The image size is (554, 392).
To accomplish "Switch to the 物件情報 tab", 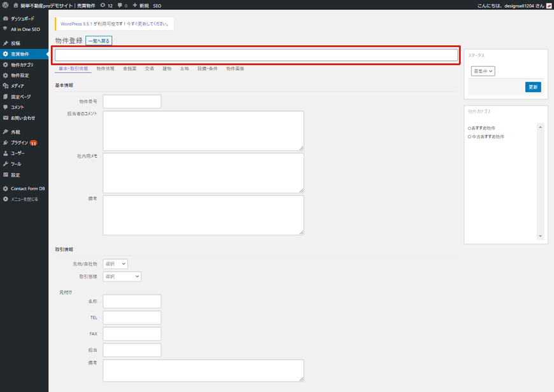I will [105, 69].
